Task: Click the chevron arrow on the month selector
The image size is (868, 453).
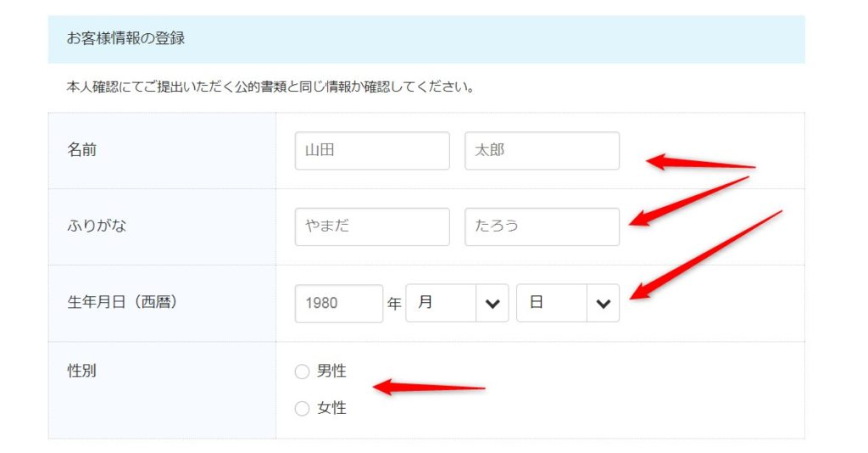Action: [492, 304]
